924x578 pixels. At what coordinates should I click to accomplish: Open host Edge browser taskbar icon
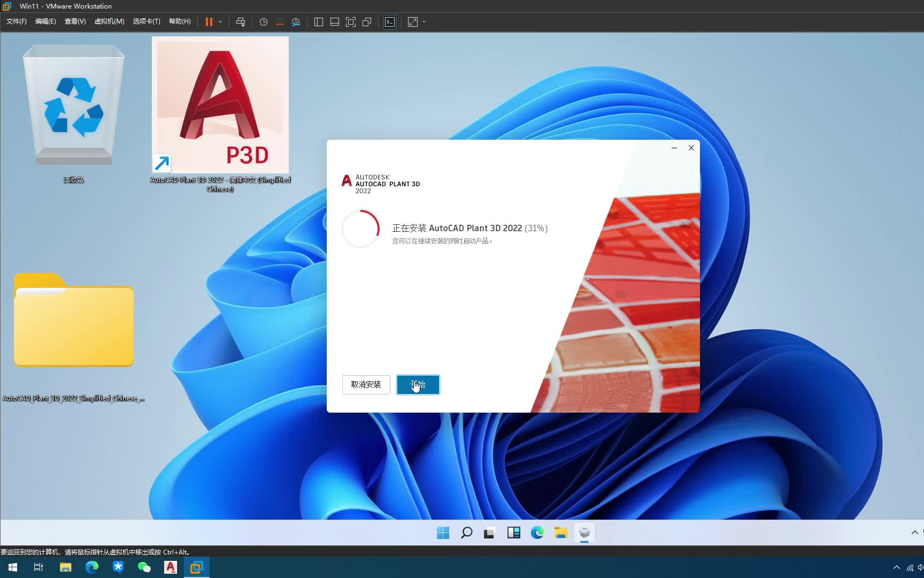(x=91, y=567)
